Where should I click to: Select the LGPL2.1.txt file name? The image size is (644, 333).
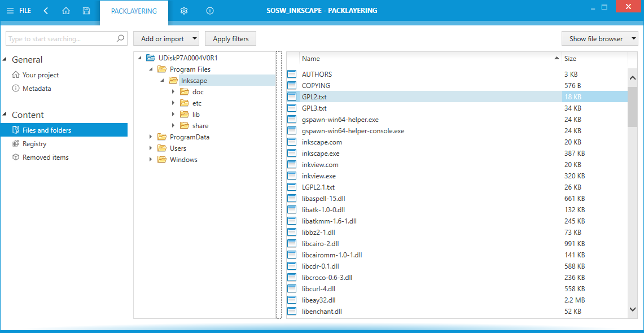pos(318,187)
